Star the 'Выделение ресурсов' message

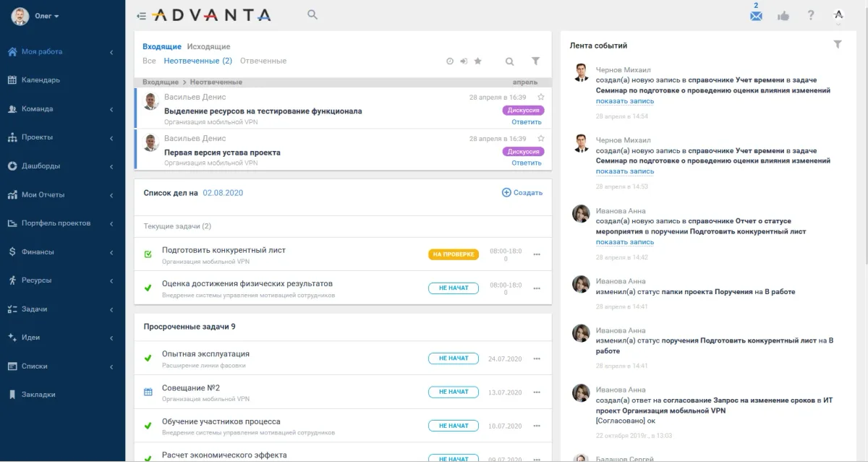click(541, 97)
